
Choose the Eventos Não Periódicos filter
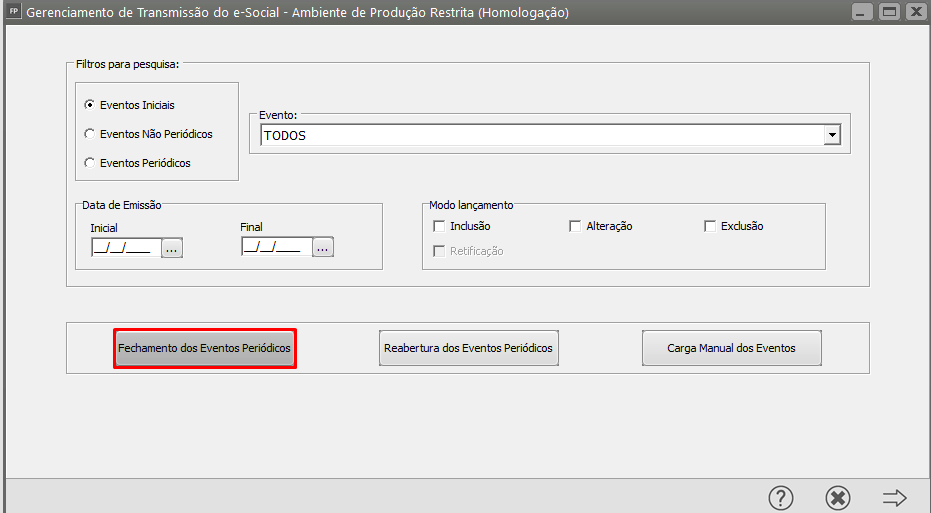tap(90, 134)
